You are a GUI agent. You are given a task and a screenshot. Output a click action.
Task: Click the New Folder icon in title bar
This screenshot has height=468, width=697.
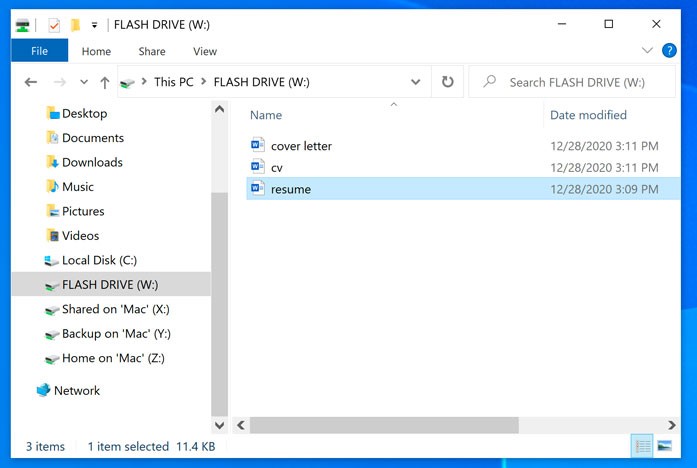click(x=74, y=24)
